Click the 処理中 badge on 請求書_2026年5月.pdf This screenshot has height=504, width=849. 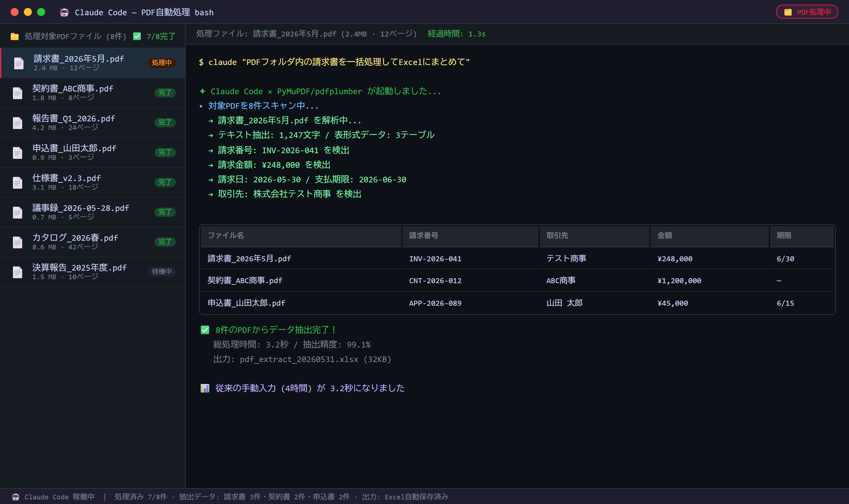point(162,62)
